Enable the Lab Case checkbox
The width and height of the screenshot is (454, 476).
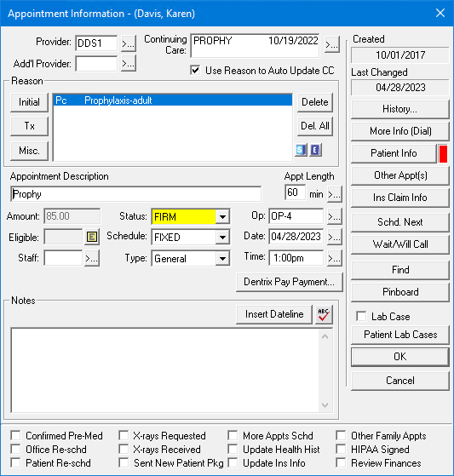(361, 316)
